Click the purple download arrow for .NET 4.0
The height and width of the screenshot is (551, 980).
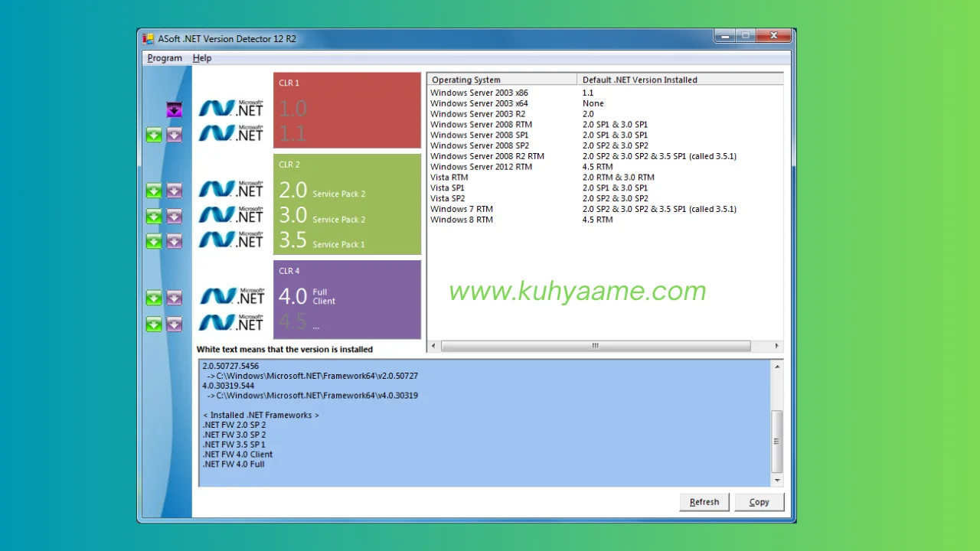pos(175,298)
